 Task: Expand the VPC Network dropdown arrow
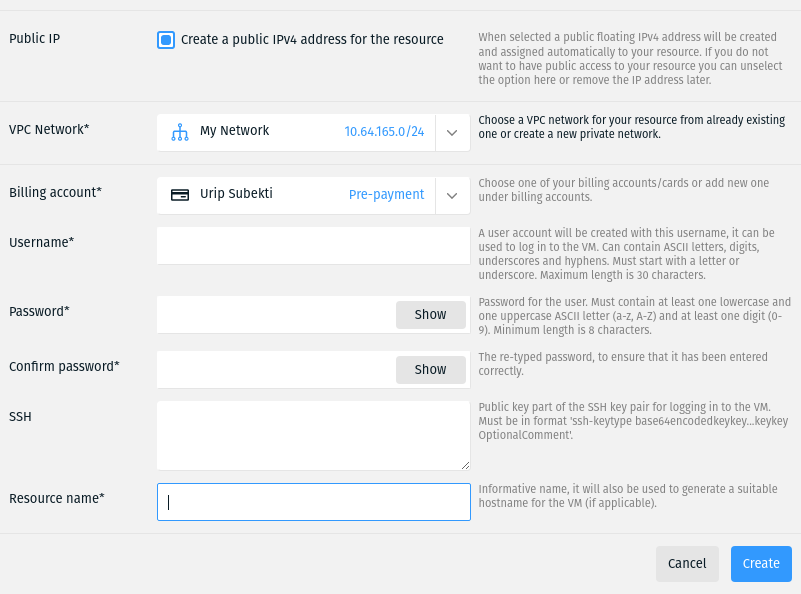click(x=452, y=133)
